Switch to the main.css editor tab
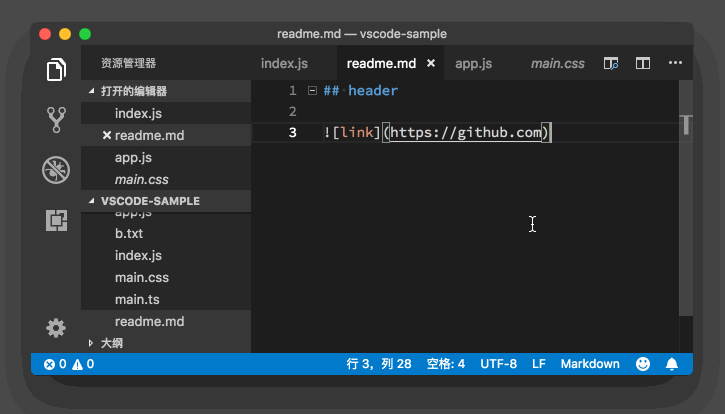This screenshot has width=725, height=414. (x=557, y=64)
